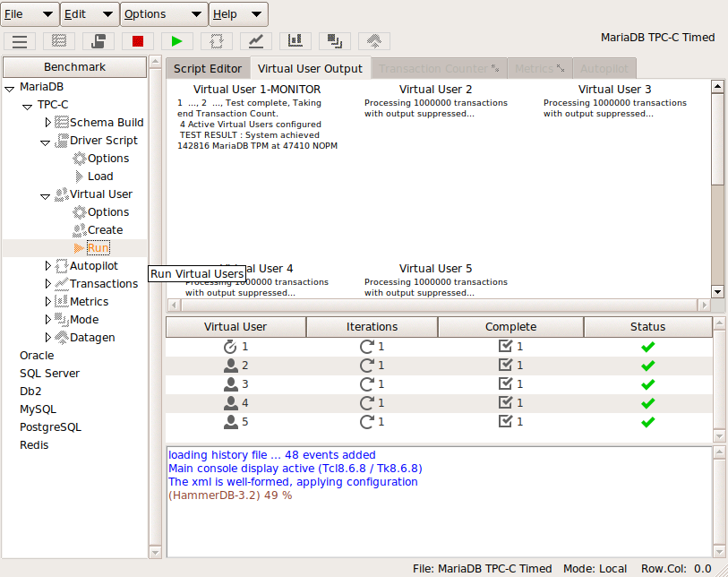Open the File menu

tap(30, 14)
